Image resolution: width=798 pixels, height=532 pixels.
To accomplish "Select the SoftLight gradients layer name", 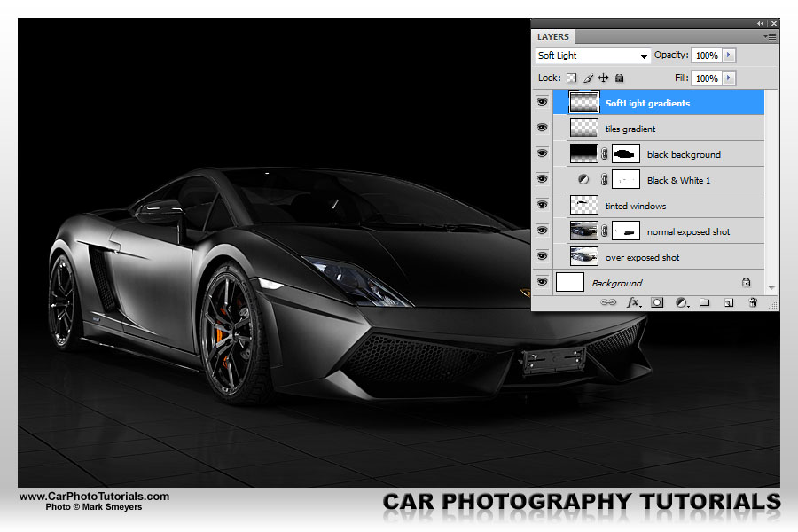I will tap(647, 103).
